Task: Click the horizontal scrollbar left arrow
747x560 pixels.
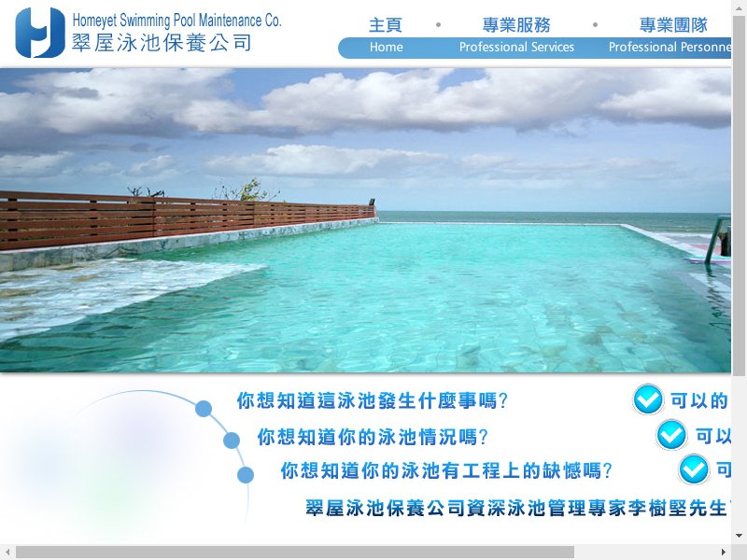Action: pyautogui.click(x=7, y=553)
